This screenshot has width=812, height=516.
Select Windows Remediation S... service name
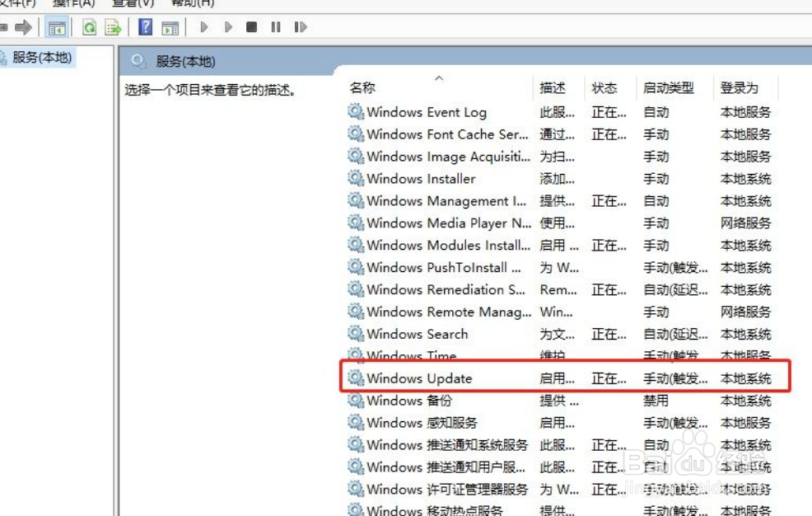(x=446, y=289)
